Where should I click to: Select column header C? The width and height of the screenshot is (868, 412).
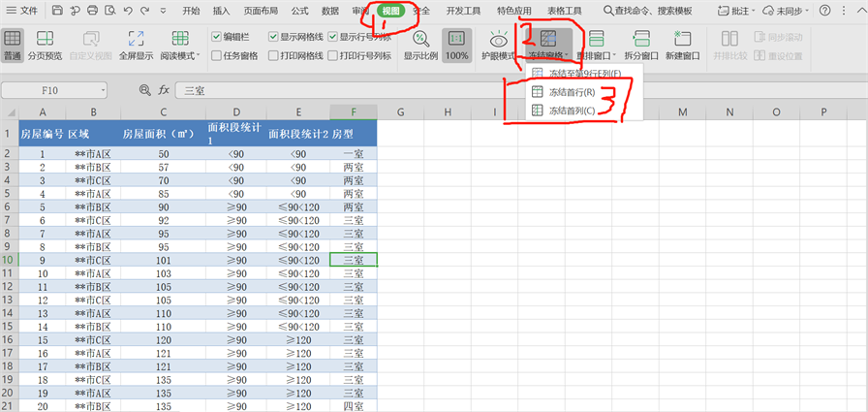[164, 113]
